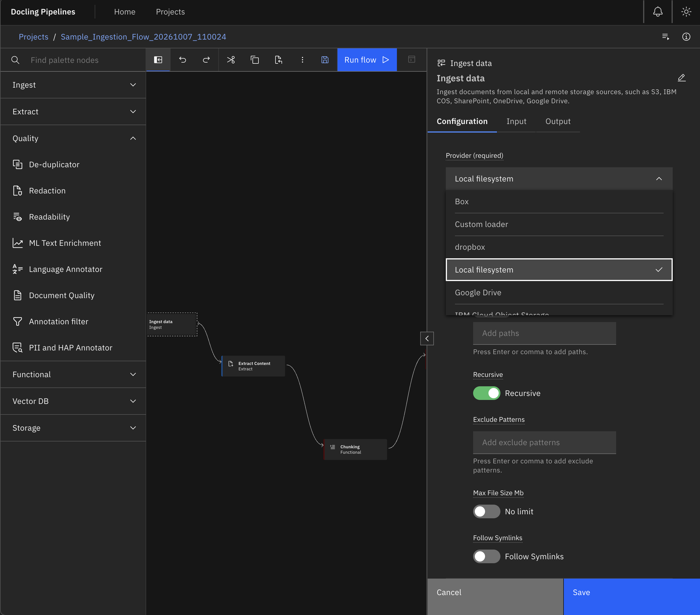Open the Home navigation item

point(125,12)
